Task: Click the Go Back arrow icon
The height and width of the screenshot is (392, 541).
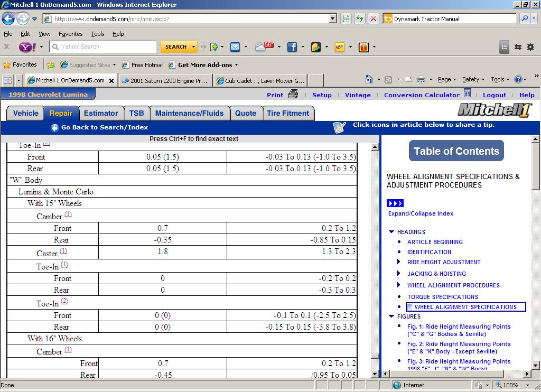Action: pos(54,128)
